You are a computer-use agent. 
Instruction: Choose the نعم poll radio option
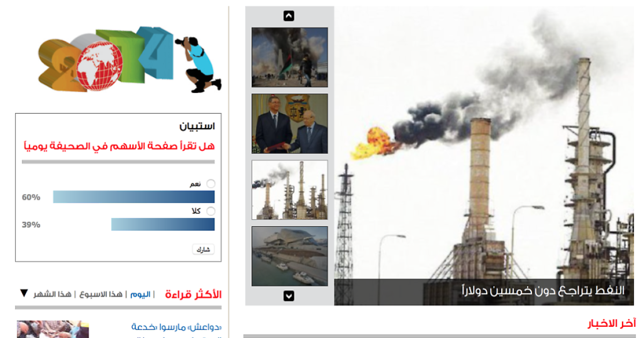coord(210,184)
